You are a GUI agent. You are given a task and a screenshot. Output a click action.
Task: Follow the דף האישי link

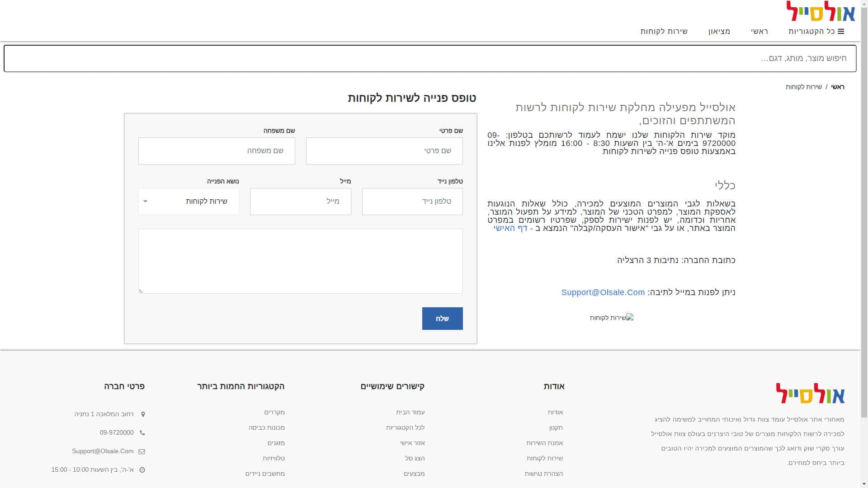pos(510,228)
